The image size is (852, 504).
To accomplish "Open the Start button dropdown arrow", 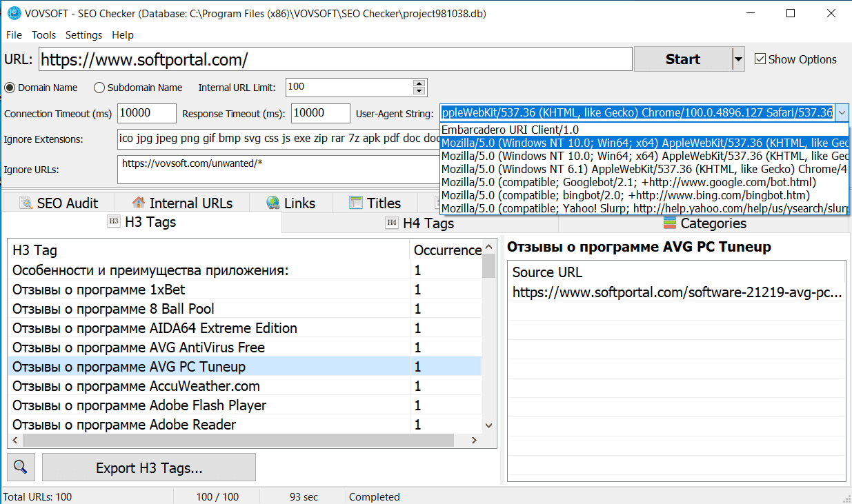I will (739, 59).
